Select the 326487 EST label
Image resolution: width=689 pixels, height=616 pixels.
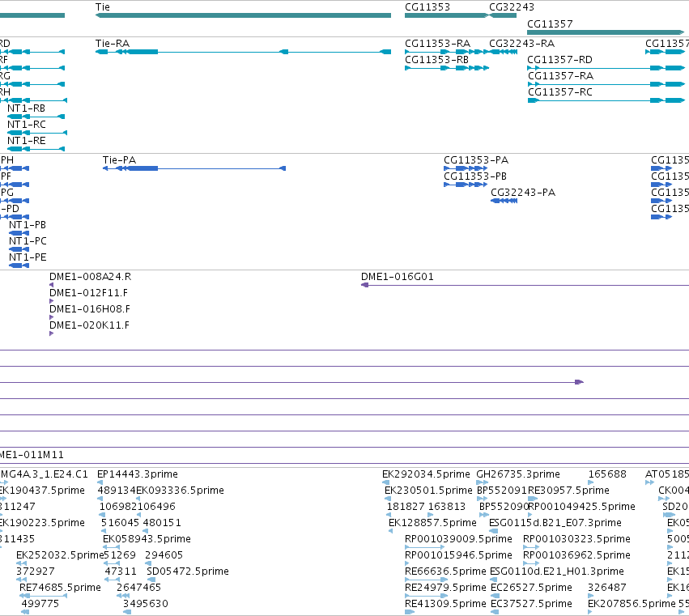pos(607,588)
